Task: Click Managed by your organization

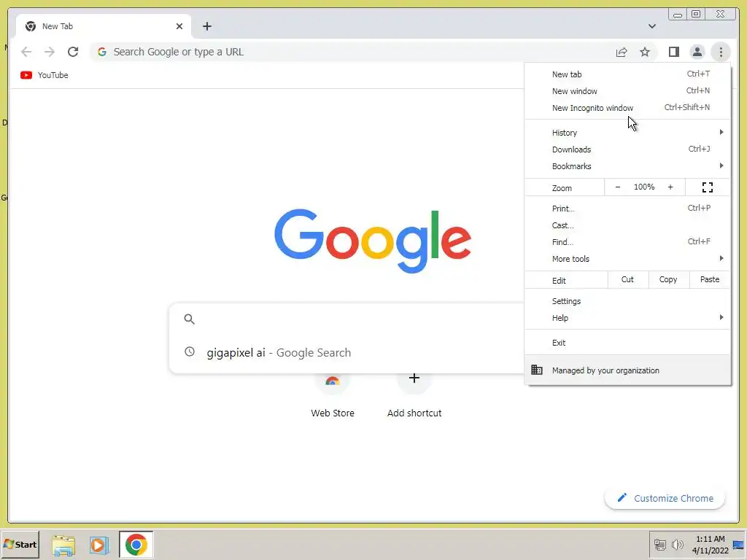Action: point(628,370)
